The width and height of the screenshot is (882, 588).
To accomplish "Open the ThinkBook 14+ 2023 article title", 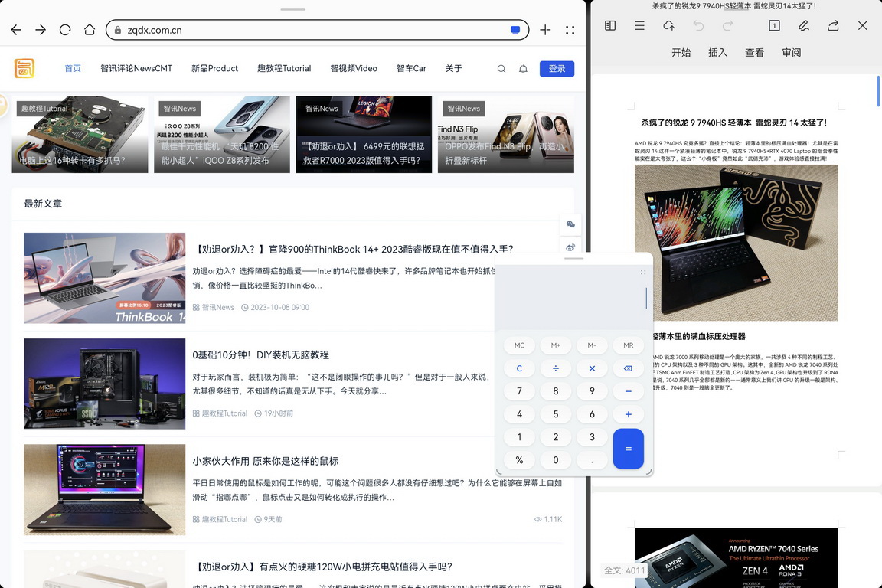I will [x=353, y=249].
